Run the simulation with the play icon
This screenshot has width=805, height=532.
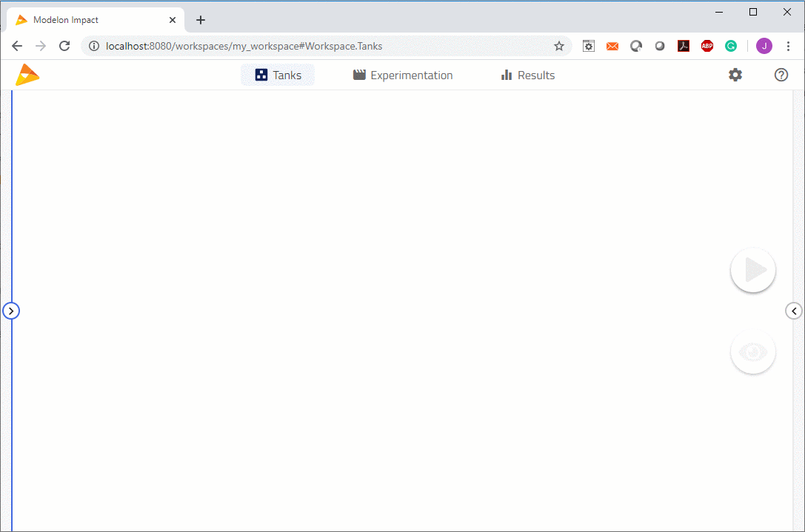tap(752, 270)
